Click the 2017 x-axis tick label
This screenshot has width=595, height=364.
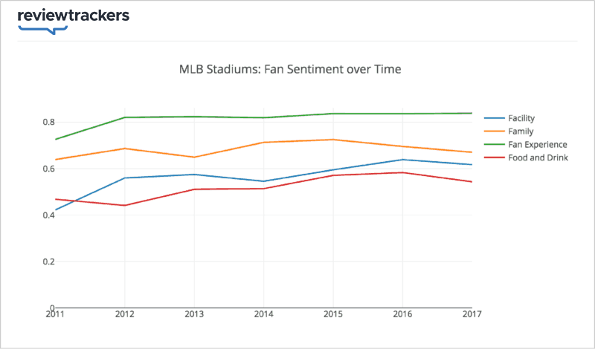click(471, 314)
